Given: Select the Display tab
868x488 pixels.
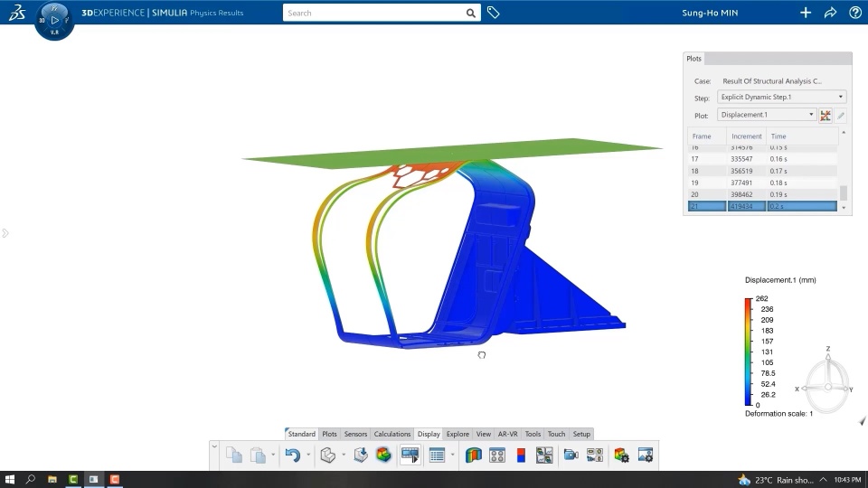Looking at the screenshot, I should tap(429, 434).
